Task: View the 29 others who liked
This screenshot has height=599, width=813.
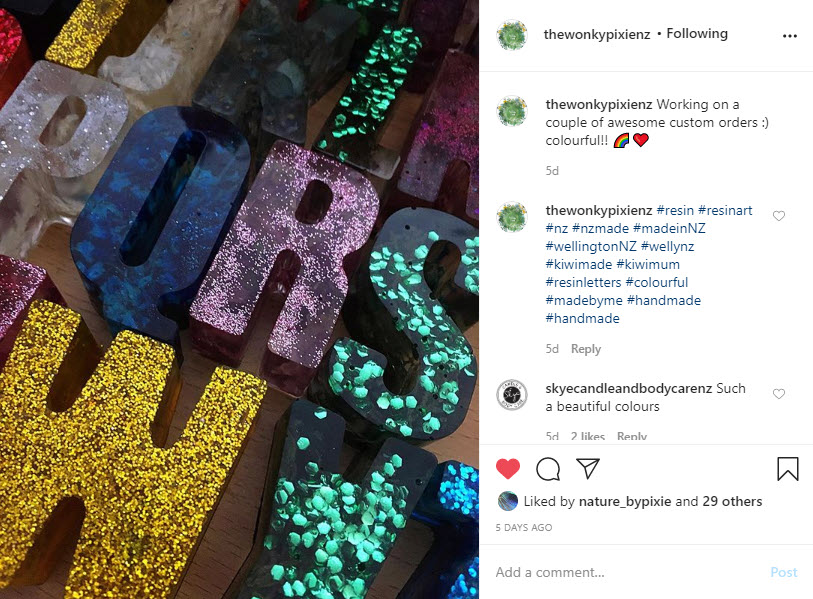Action: point(732,502)
